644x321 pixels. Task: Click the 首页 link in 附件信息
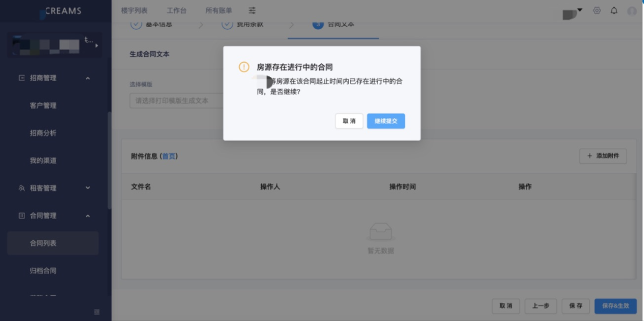pos(168,156)
